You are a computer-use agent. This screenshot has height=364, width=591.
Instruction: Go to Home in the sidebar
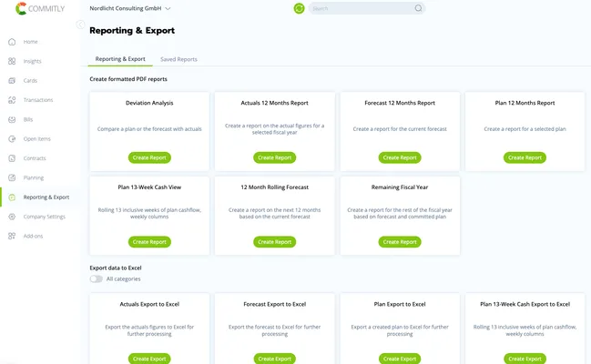[x=31, y=42]
